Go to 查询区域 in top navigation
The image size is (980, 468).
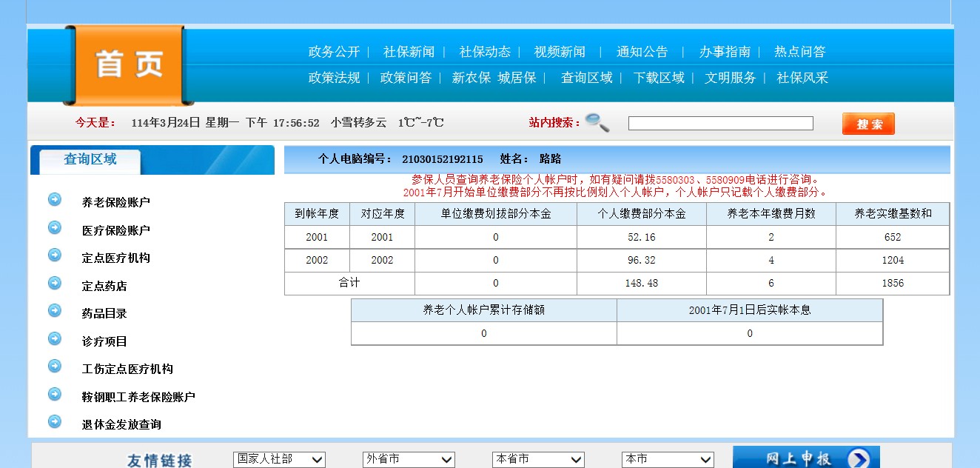[587, 78]
